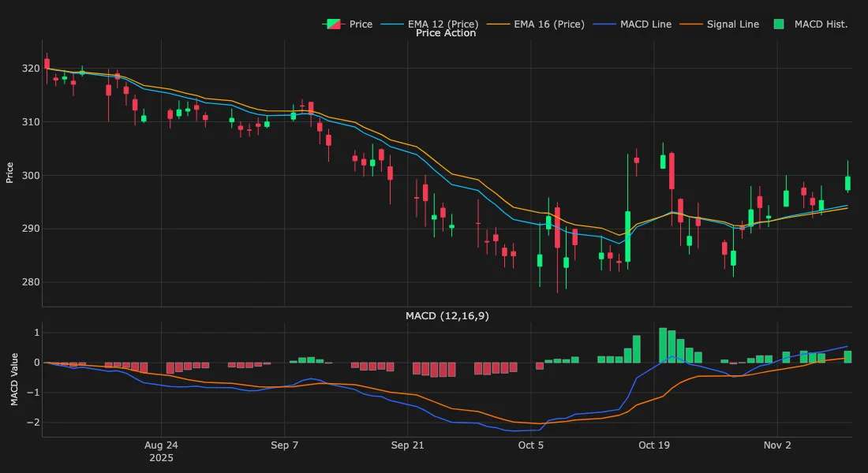The width and height of the screenshot is (868, 473).
Task: Click the 320 price axis label
Action: (31, 69)
